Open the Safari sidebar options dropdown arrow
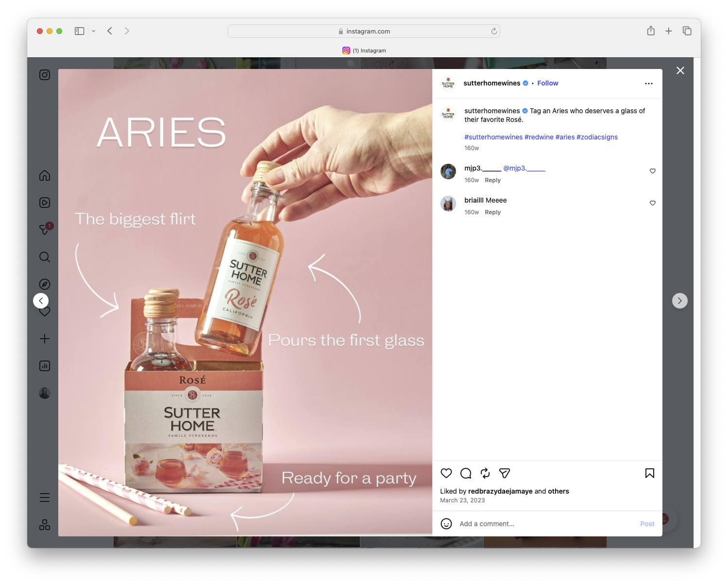Screen dimensions: 728x584 [x=94, y=31]
